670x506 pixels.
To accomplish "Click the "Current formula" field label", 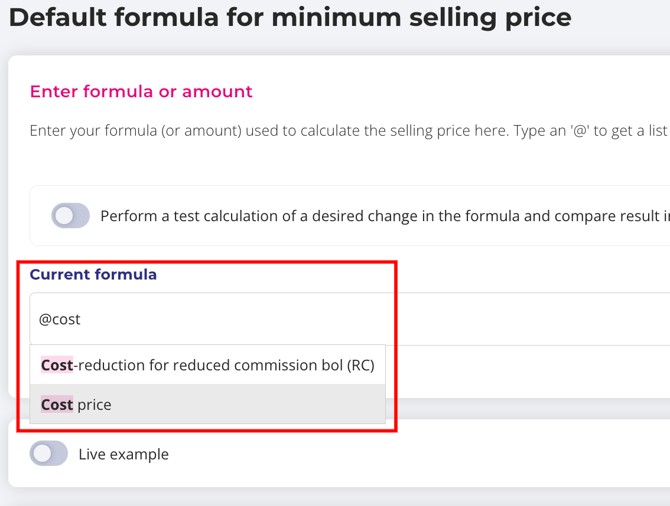I will [x=93, y=274].
